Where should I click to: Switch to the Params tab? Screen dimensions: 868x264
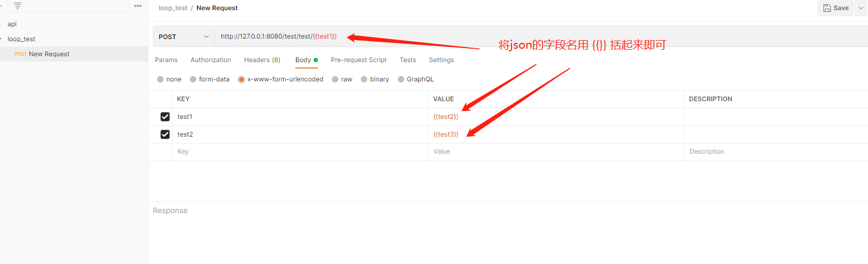(166, 60)
